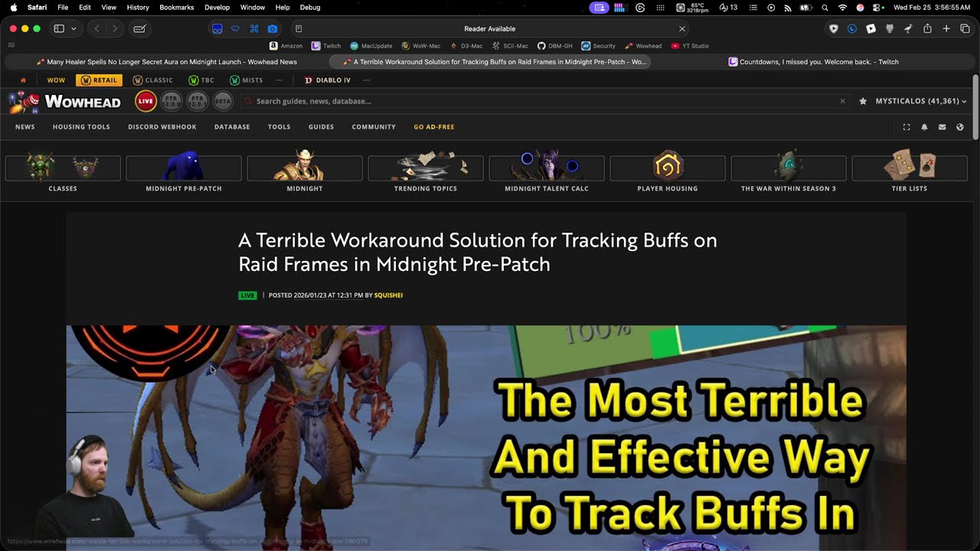Show the tab overview icon

pyautogui.click(x=965, y=28)
